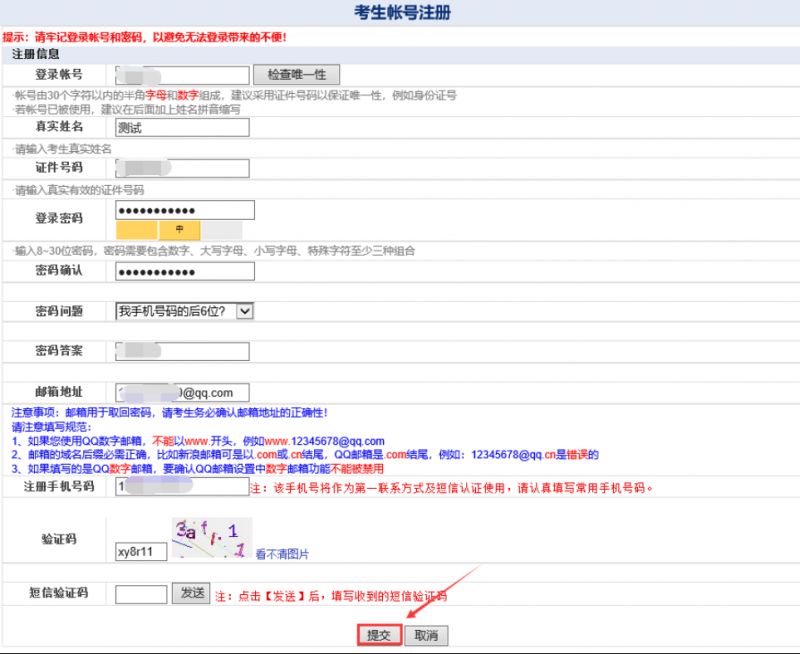Click the 邮箱地址 field ending @qq.com

pyautogui.click(x=182, y=393)
